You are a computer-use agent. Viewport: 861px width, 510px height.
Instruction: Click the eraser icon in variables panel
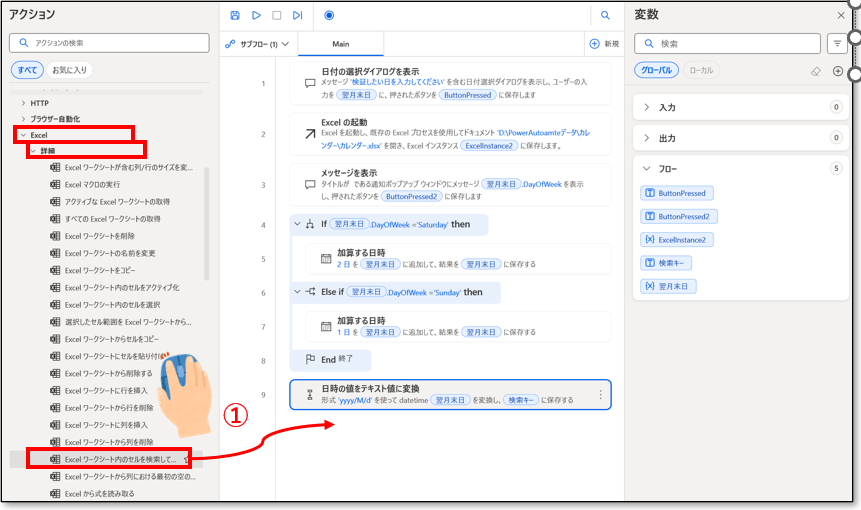tap(815, 71)
